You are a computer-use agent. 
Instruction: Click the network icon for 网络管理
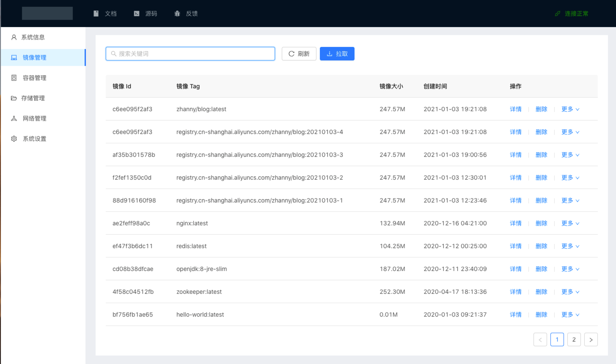click(x=14, y=118)
